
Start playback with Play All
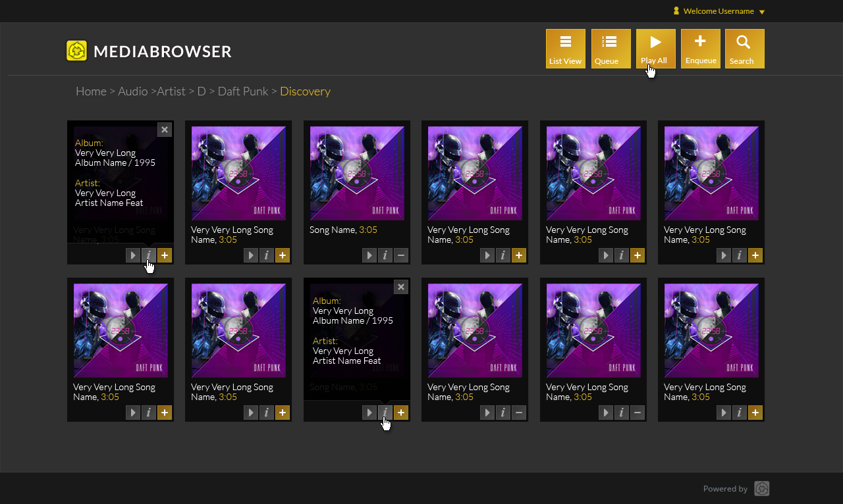[656, 49]
